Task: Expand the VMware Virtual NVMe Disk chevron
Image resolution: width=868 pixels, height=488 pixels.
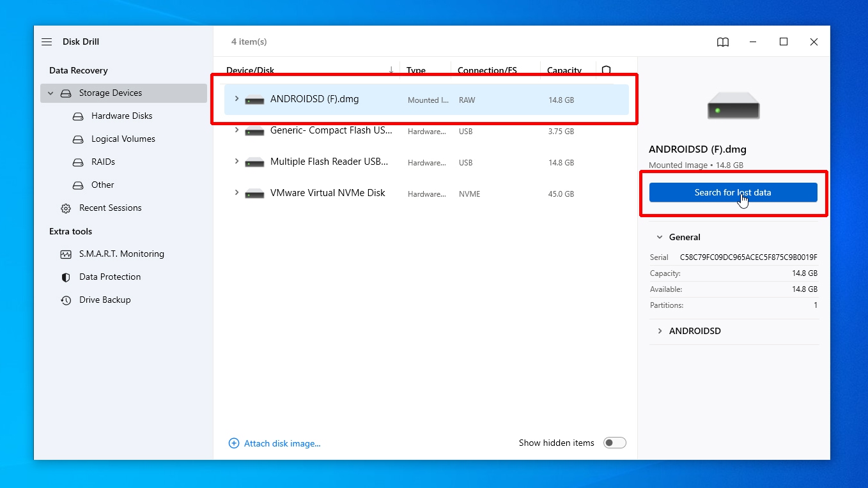Action: pyautogui.click(x=236, y=193)
